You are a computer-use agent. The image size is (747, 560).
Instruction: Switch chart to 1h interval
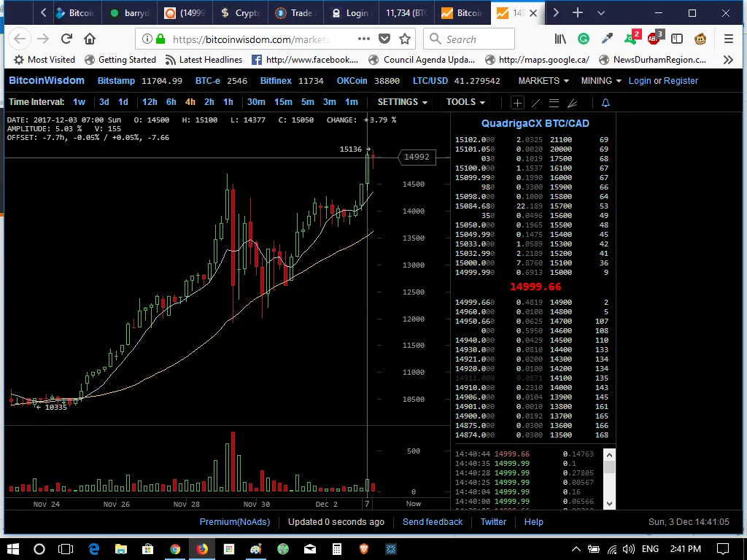tap(228, 102)
